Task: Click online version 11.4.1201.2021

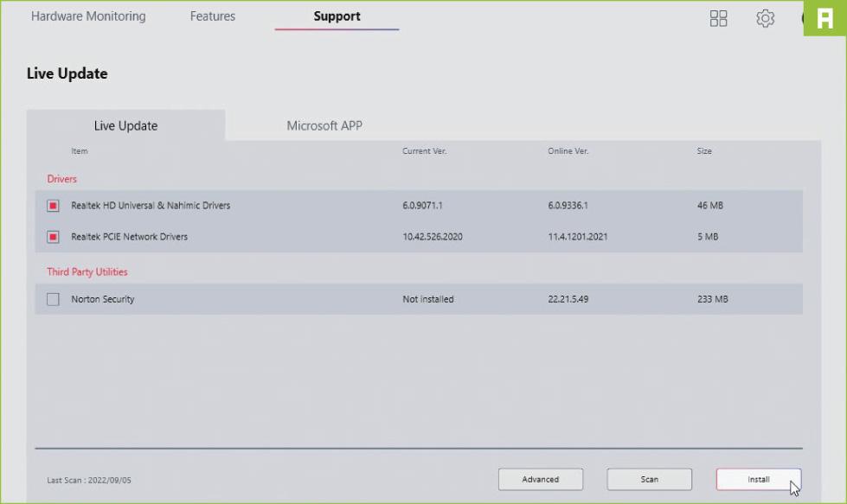Action: (577, 237)
